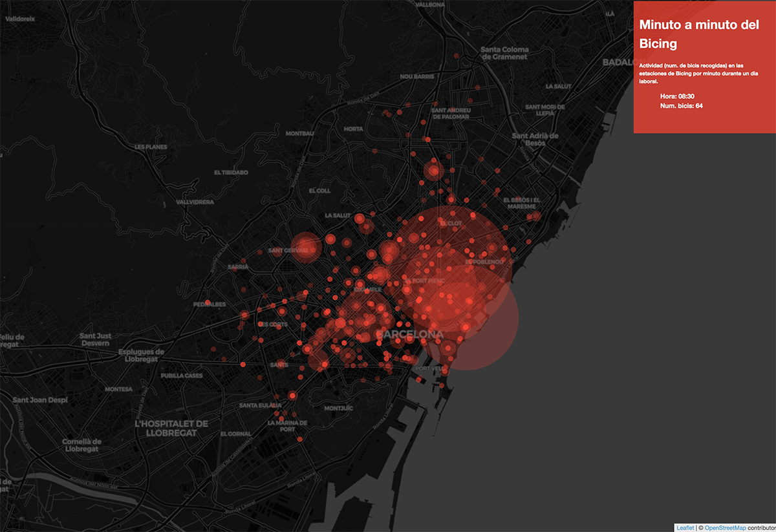Click the Pedralbes neighborhood label

pyautogui.click(x=209, y=304)
